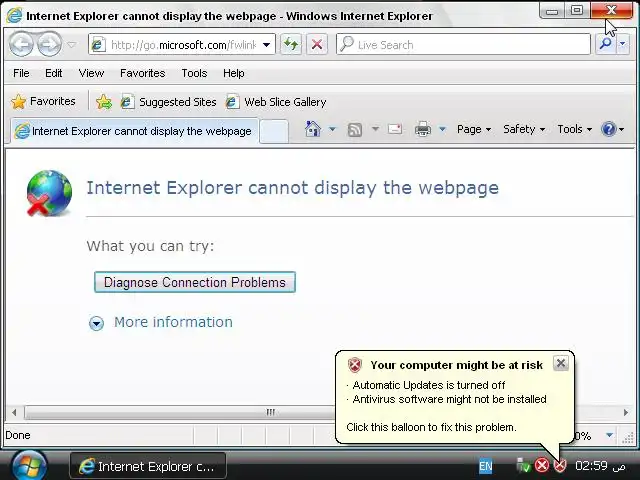Click the IE logo in title bar
The height and width of the screenshot is (480, 640).
coord(14,16)
